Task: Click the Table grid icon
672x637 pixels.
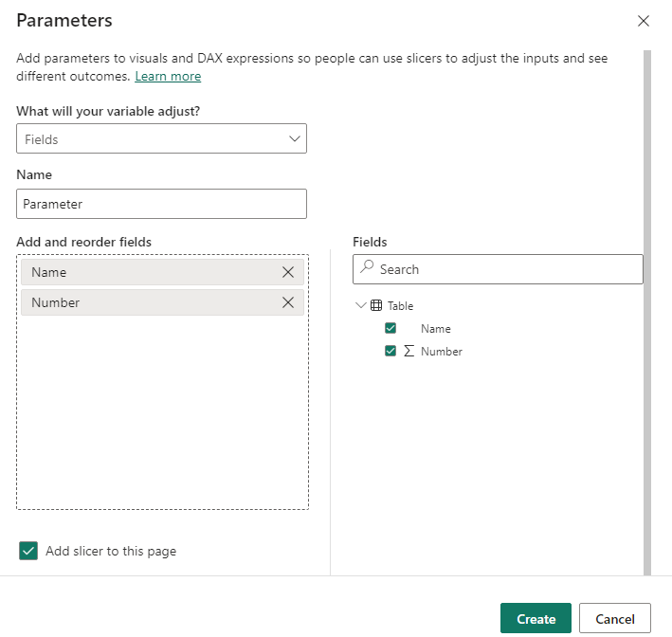Action: [376, 305]
